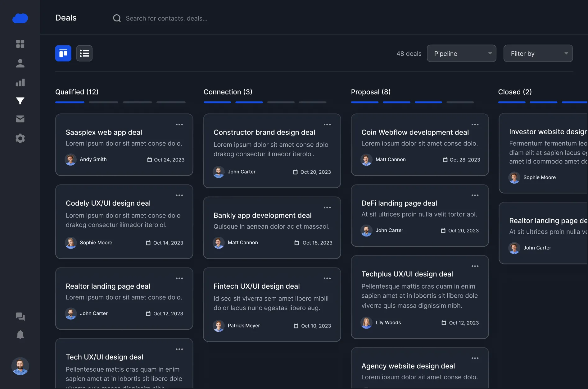This screenshot has height=389, width=588.
Task: Open the mail envelope icon in sidebar
Action: click(20, 119)
